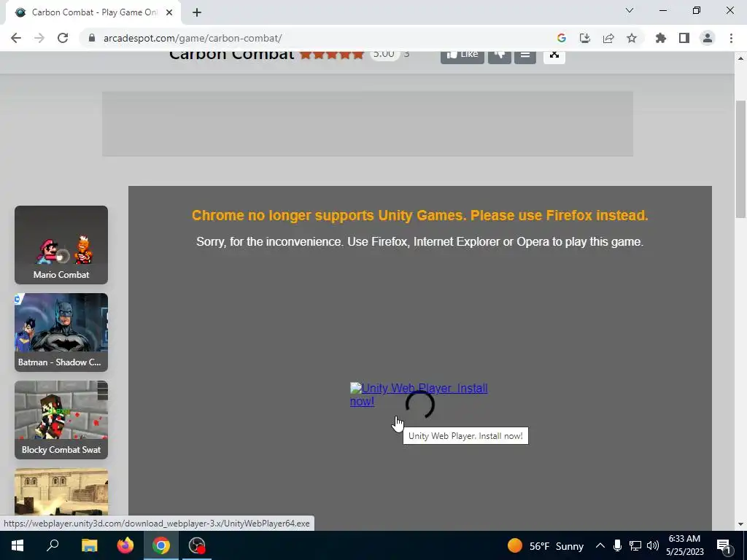Expand tab search chevron in title bar

click(630, 10)
